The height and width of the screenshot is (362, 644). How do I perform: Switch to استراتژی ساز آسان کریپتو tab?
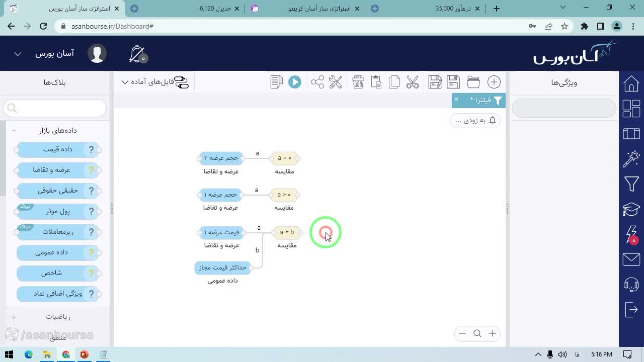305,9
